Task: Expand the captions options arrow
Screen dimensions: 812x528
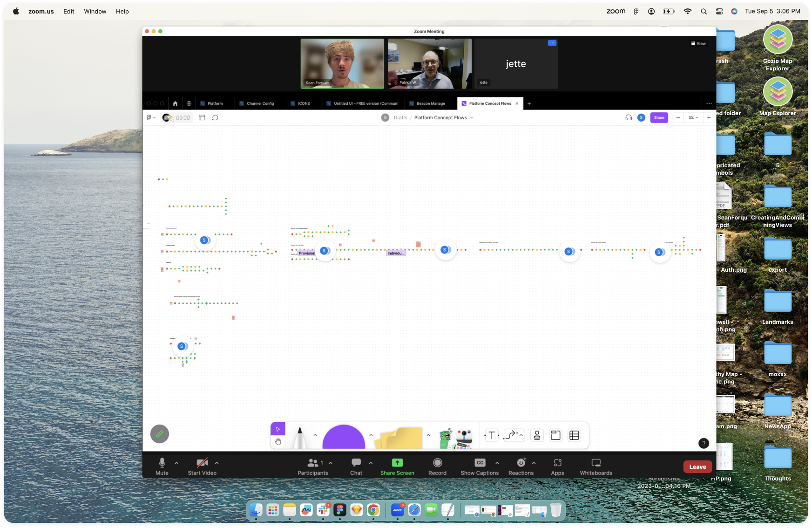Action: [497, 463]
